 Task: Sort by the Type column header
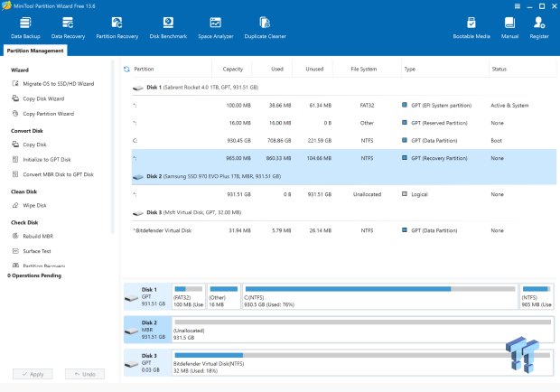point(445,69)
